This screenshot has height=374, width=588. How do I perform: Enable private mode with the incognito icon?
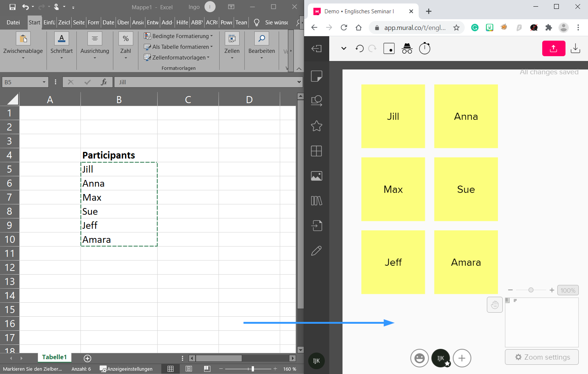407,48
